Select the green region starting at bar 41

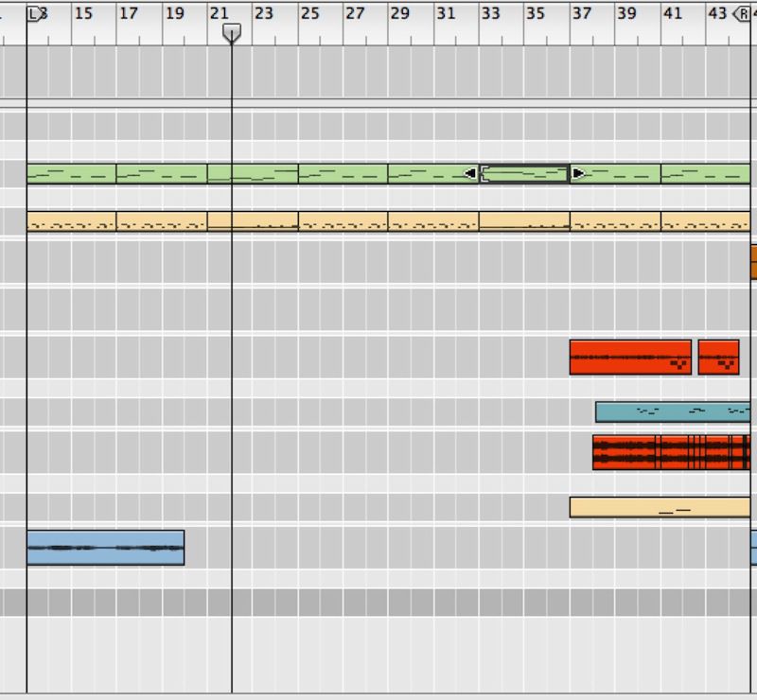(705, 174)
